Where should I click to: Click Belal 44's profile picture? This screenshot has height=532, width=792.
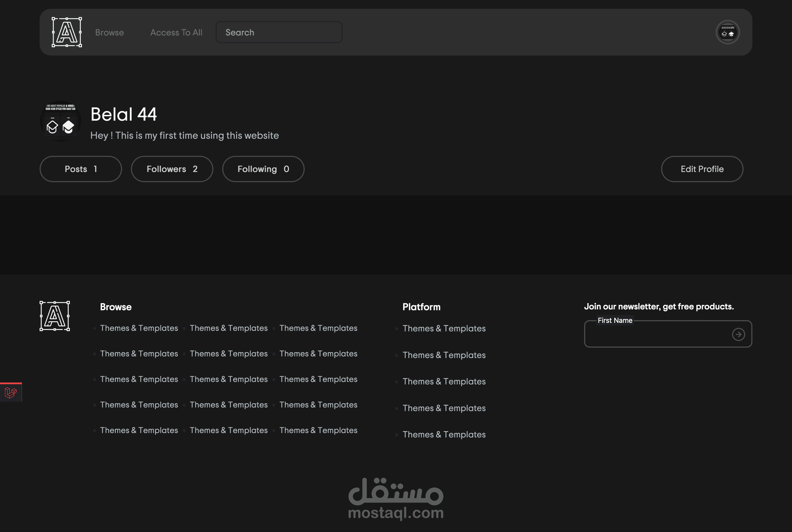(x=61, y=121)
